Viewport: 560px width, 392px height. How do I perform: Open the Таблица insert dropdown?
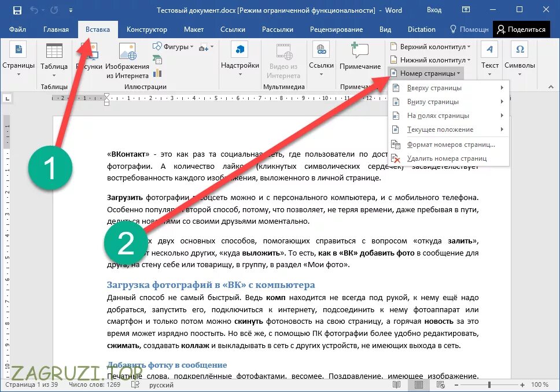pyautogui.click(x=54, y=60)
